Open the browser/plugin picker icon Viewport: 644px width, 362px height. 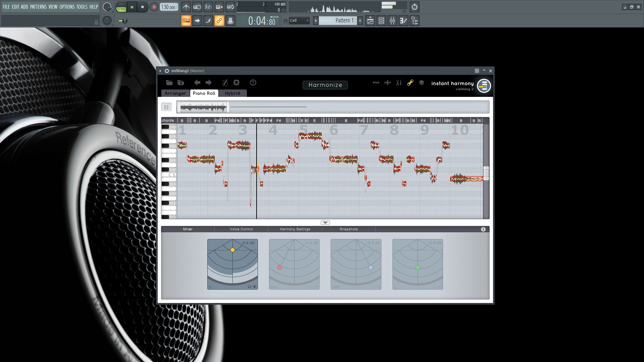pyautogui.click(x=415, y=21)
